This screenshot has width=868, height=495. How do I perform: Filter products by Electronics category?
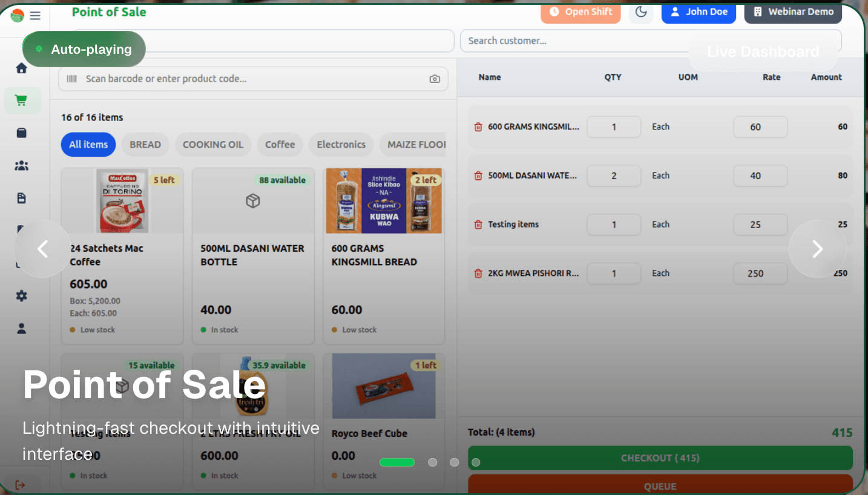point(341,145)
